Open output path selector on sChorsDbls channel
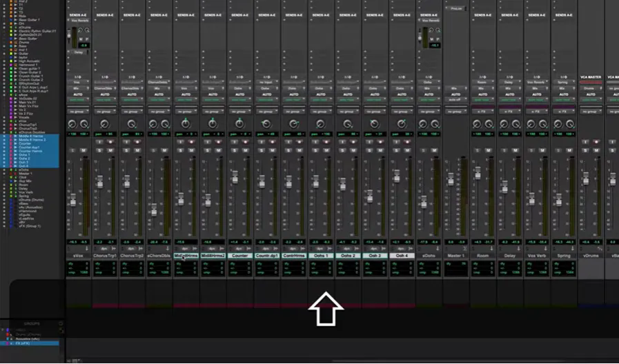The height and width of the screenshot is (364, 619). [159, 88]
